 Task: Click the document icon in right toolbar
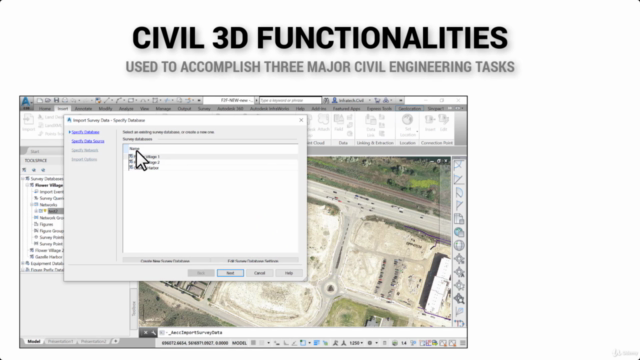tap(459, 219)
